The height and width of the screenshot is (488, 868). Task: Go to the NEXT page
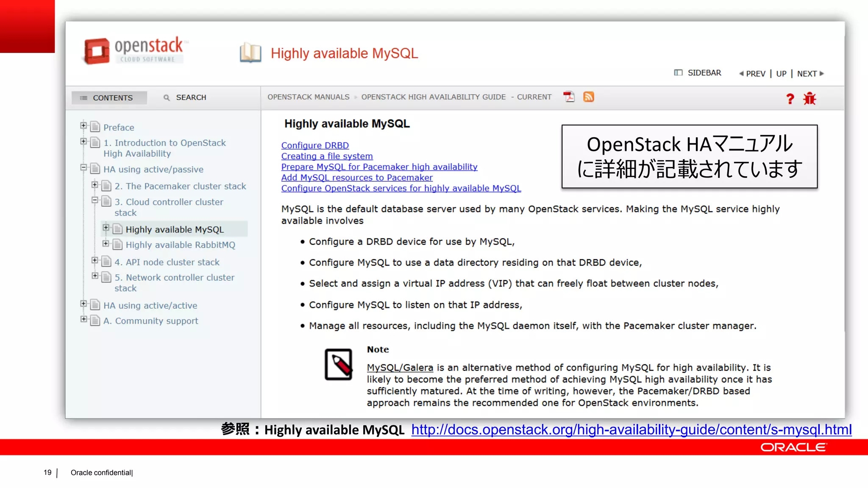[x=810, y=74]
